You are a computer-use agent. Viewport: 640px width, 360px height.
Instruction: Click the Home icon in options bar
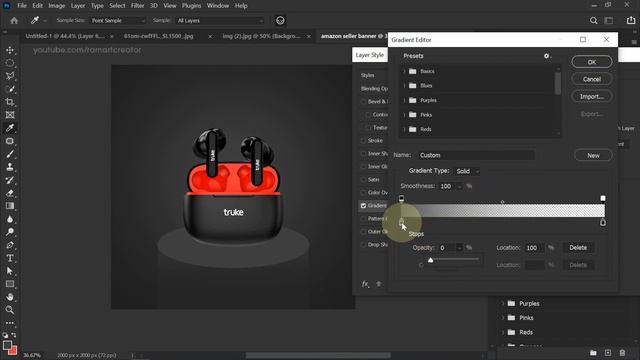coord(14,20)
